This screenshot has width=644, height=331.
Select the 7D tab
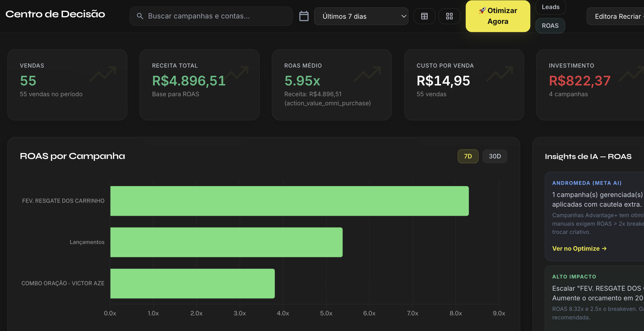tap(468, 156)
